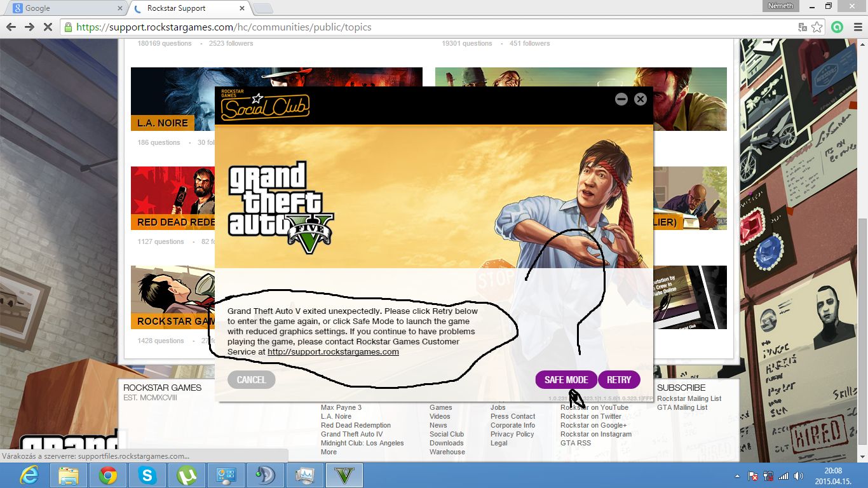Open the Task Manager monitor taskbar icon
The height and width of the screenshot is (488, 868).
[305, 475]
